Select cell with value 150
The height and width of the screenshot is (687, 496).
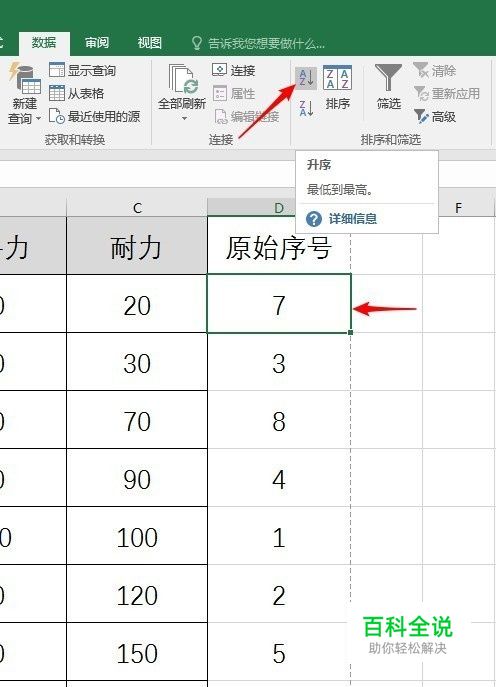(137, 652)
